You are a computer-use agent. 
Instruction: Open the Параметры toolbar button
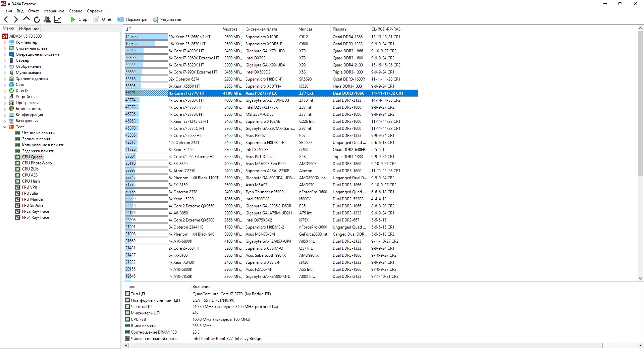(132, 19)
